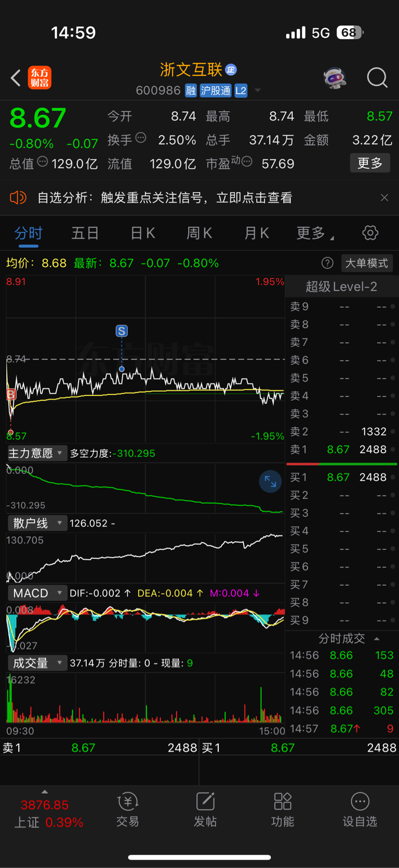
Task: Tap the 融 margin trading badge
Action: click(191, 90)
